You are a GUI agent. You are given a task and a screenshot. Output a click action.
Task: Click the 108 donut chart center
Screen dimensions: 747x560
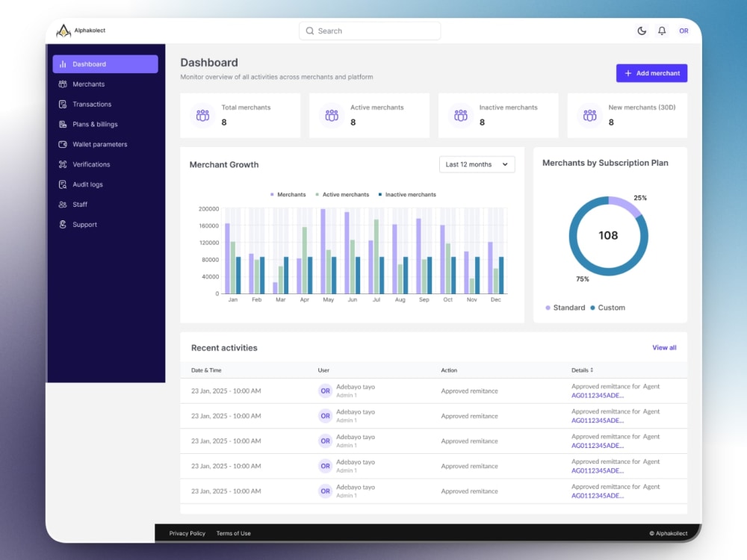click(x=608, y=235)
